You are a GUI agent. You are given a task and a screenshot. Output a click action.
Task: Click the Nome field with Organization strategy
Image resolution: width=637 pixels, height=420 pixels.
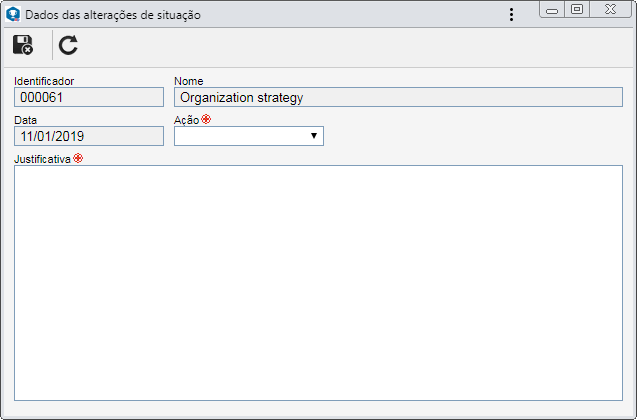pyautogui.click(x=398, y=97)
